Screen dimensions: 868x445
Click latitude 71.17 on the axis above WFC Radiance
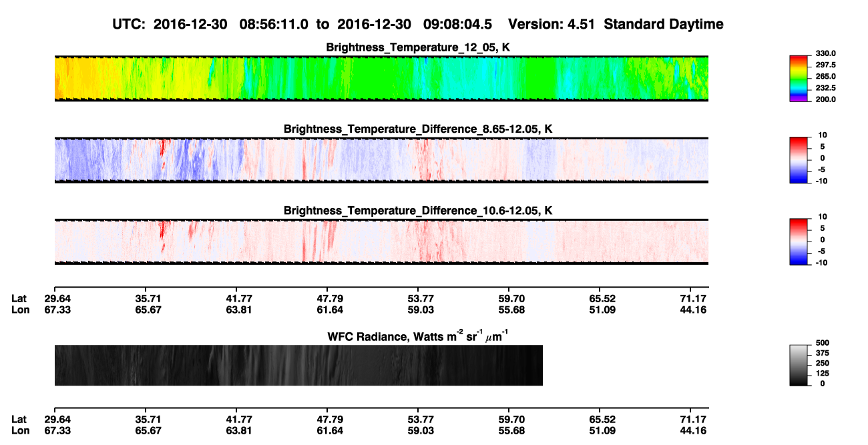point(695,299)
